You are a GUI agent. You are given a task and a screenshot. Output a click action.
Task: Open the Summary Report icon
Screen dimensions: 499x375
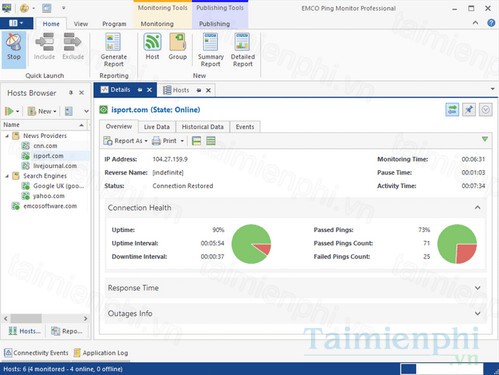tap(210, 50)
